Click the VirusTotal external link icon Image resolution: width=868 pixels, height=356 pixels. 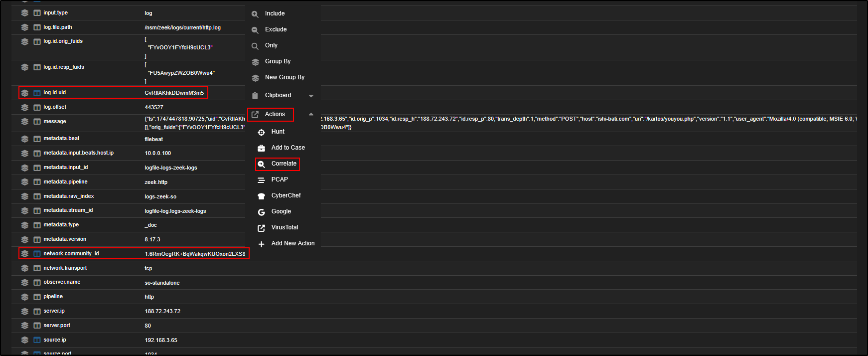tap(261, 228)
